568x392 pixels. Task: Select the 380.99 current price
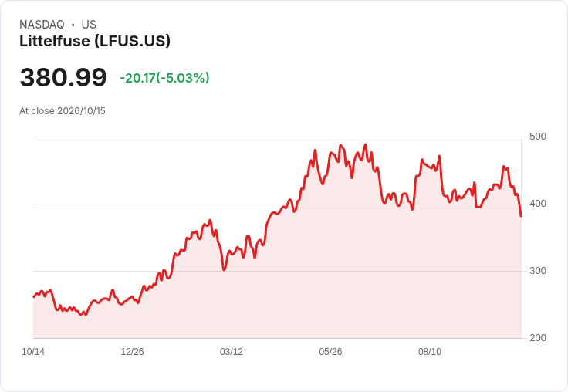[63, 77]
